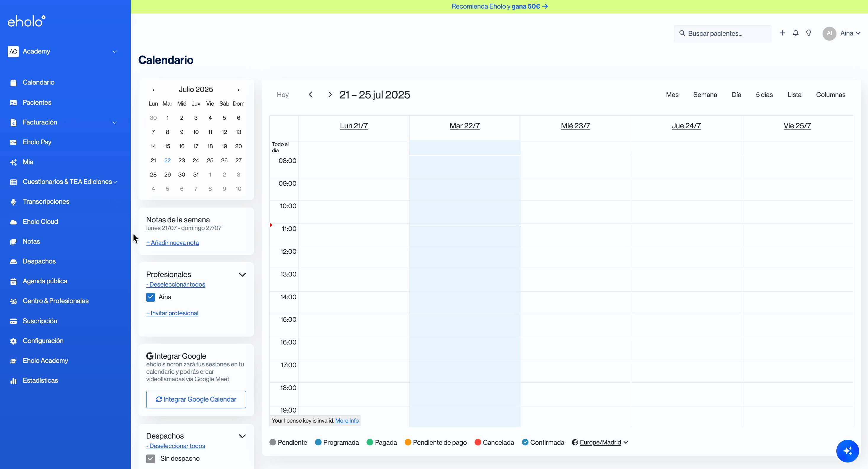Switch to the Columnas view

tap(830, 95)
